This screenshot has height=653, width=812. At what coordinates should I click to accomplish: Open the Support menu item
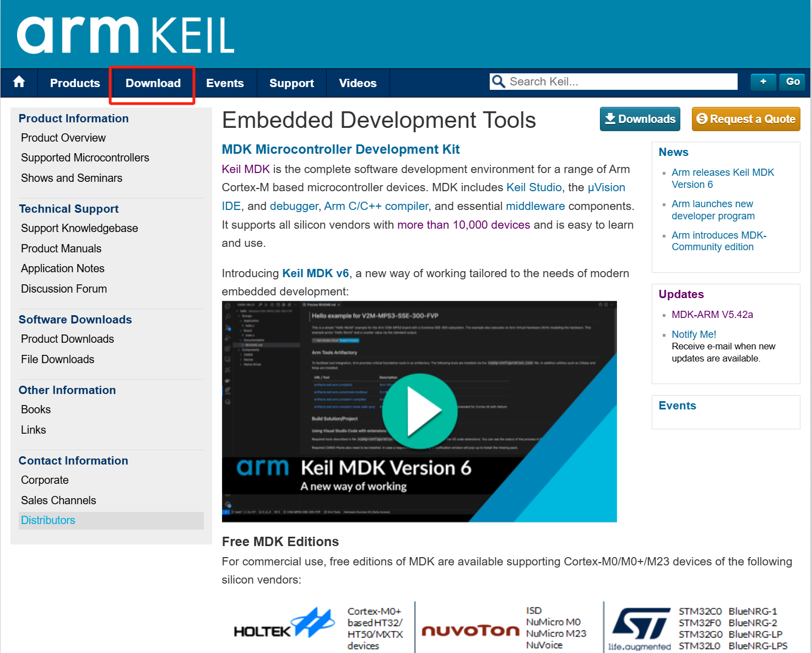pos(291,83)
